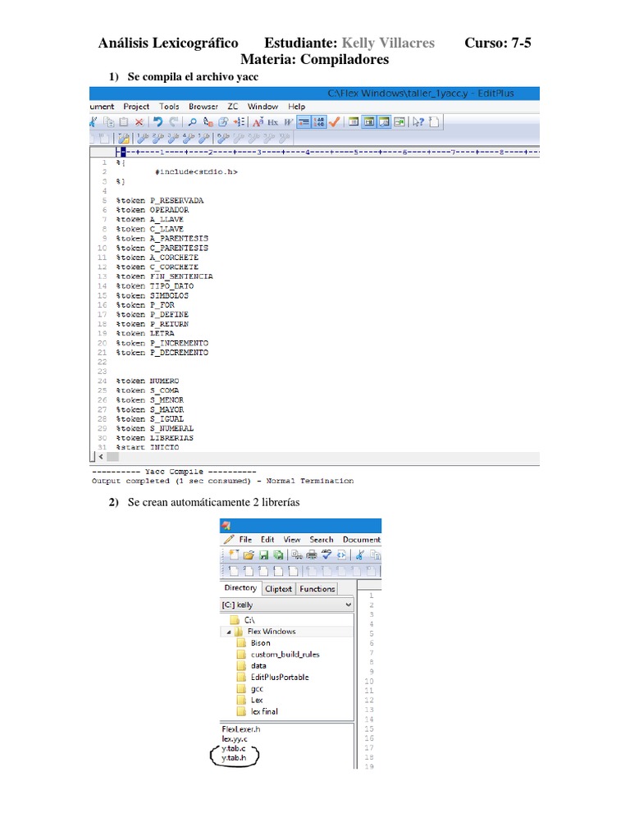Click the spell check ABC icon
Image resolution: width=630 pixels, height=840 pixels.
click(x=326, y=555)
